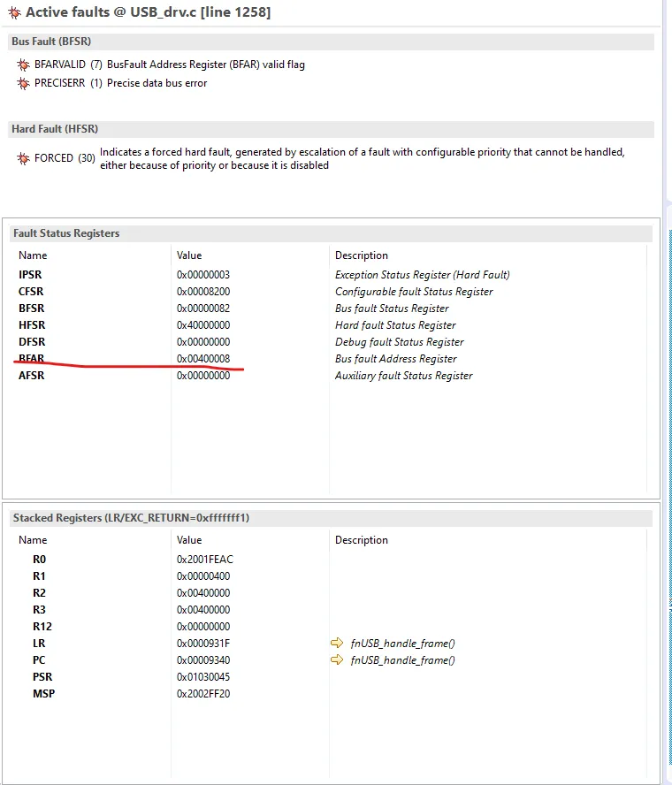
Task: Click the 'Exception Status Register (Hard Fault)' description
Action: click(x=422, y=275)
